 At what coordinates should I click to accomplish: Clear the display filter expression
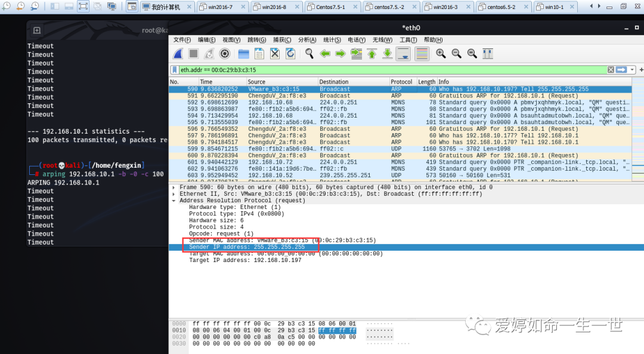(x=611, y=70)
